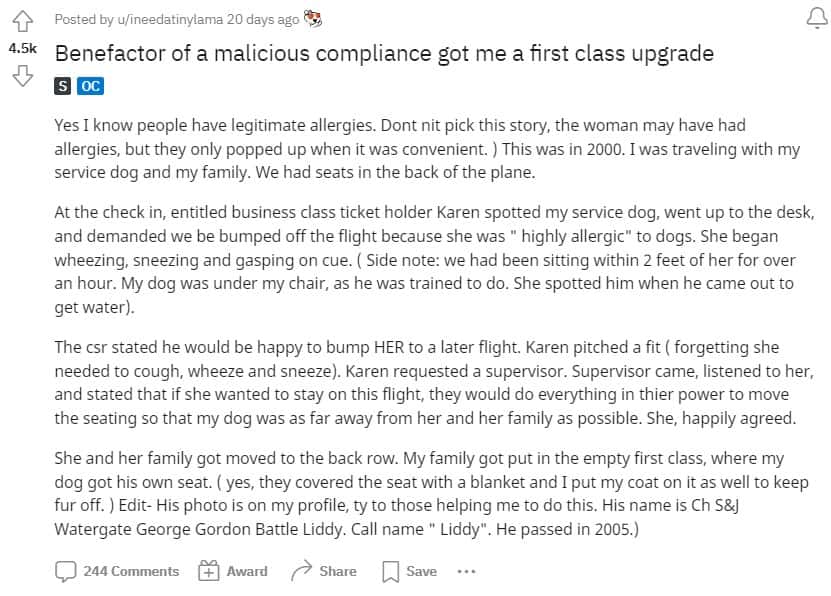Toggle the notification bell for this post
The image size is (831, 596).
[812, 20]
